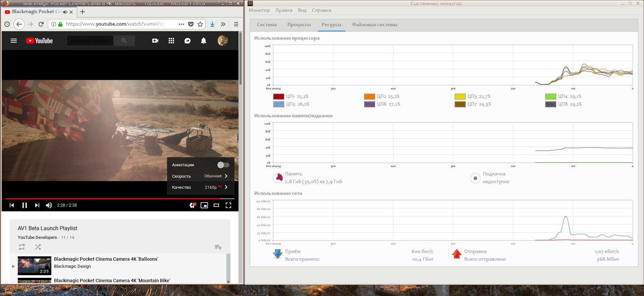Screen dimensions: 644x296
Task: Mute the video player volume
Action: click(49, 205)
